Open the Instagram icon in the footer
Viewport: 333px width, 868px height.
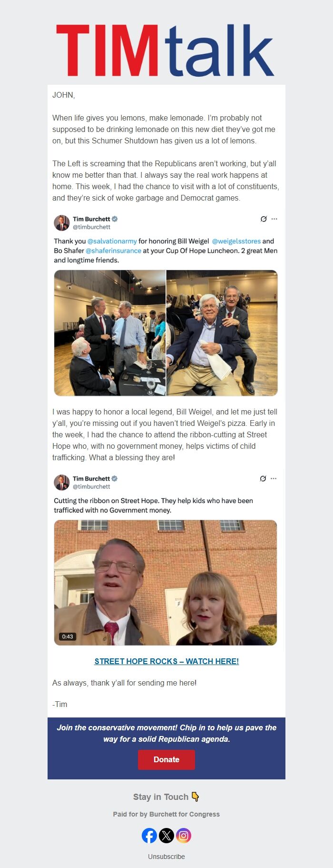coord(184,835)
